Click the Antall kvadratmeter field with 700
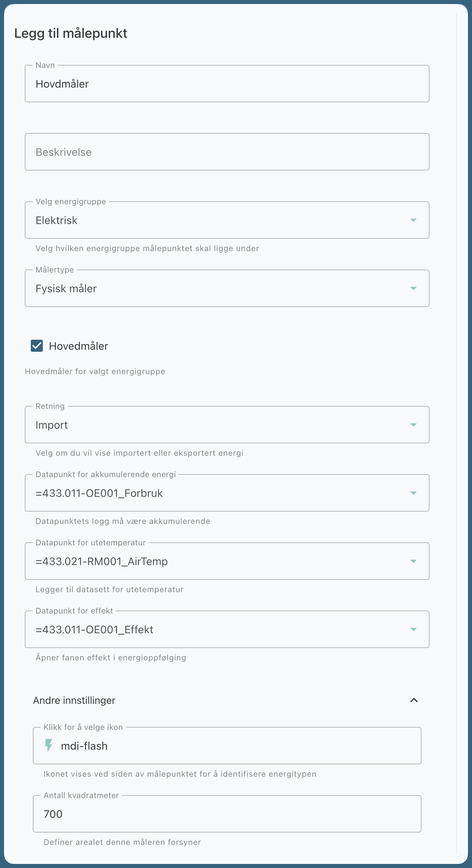The image size is (472, 868). click(x=226, y=814)
